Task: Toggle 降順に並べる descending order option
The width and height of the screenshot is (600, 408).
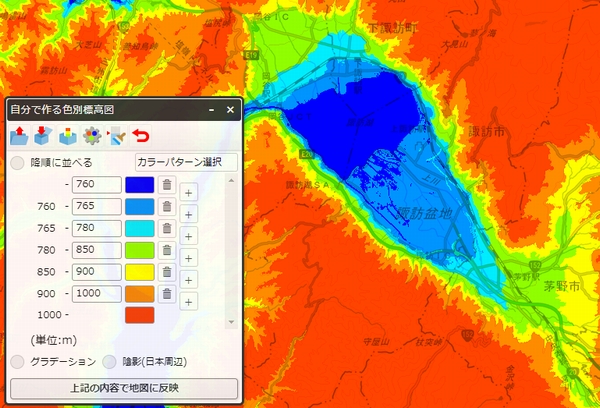Action: click(x=18, y=162)
